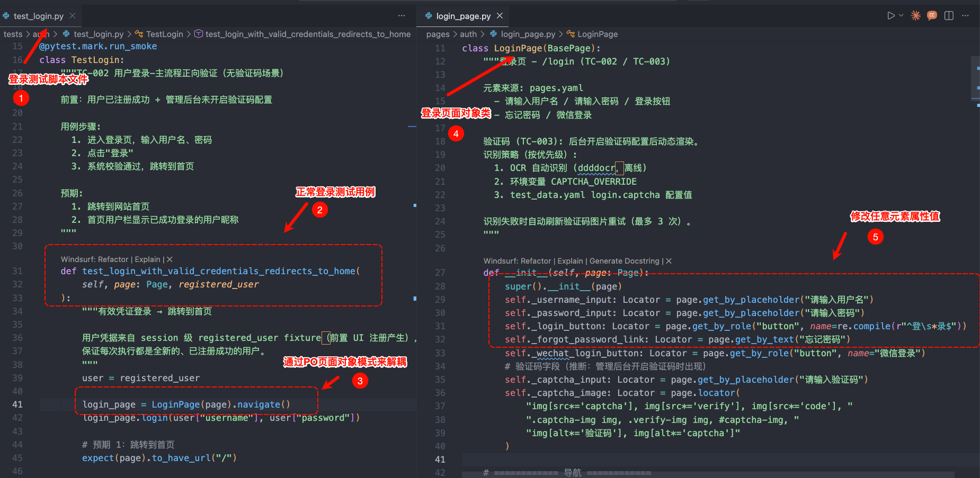Click 'test_login.py' in left breadcrumb
This screenshot has width=980, height=478.
(99, 34)
